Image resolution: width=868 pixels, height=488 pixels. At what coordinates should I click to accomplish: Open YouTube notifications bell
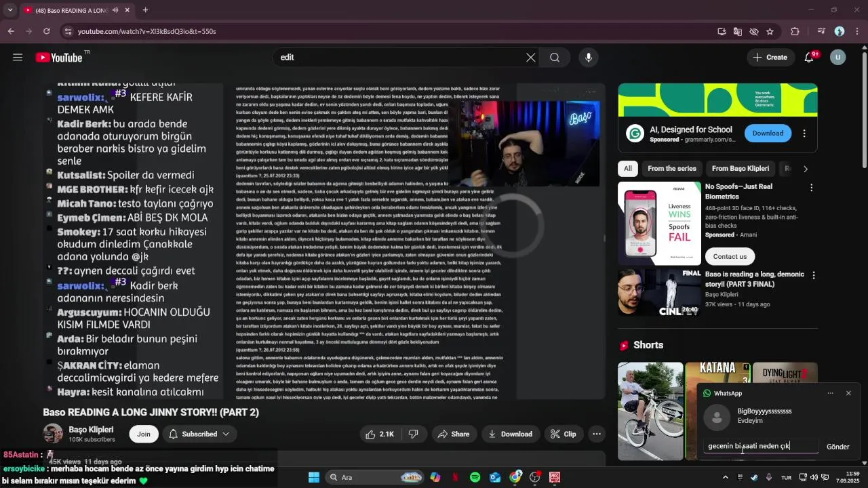809,58
